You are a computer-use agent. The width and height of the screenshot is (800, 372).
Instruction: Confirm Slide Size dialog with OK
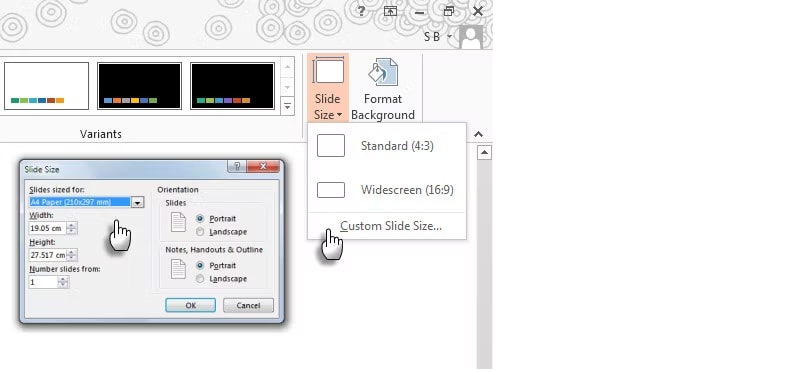190,305
